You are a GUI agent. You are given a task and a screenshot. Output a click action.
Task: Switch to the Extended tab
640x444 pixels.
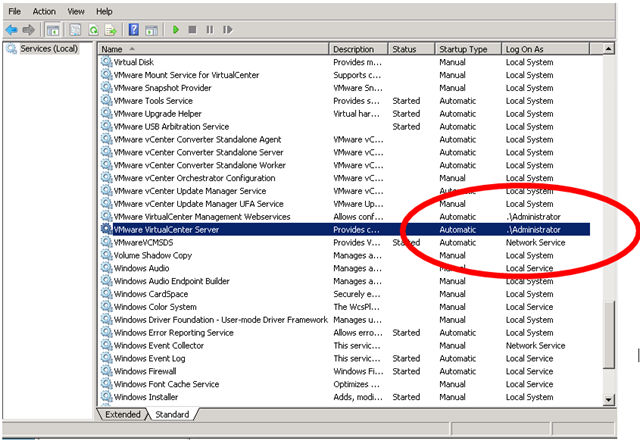[x=122, y=414]
